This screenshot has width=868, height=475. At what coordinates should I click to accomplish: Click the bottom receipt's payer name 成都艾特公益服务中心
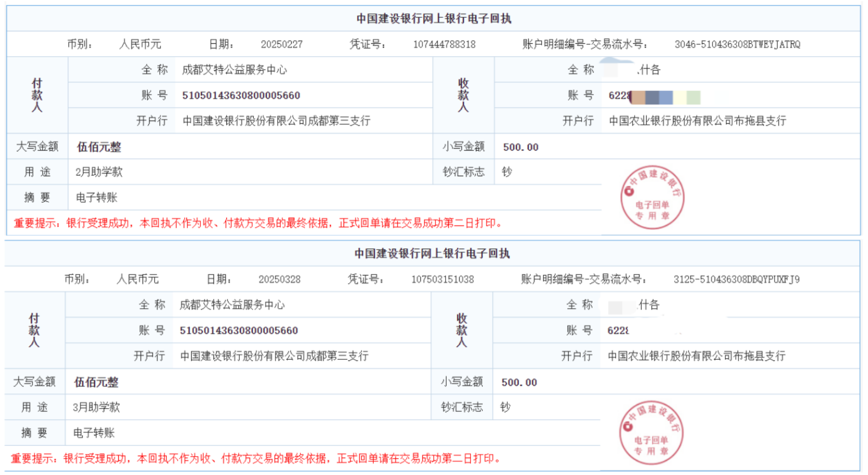(232, 305)
